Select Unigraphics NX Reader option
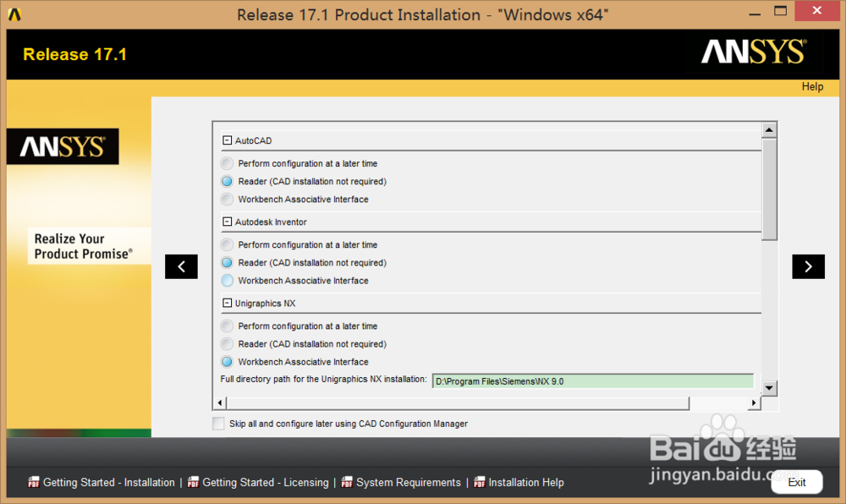The width and height of the screenshot is (846, 504). pyautogui.click(x=227, y=344)
